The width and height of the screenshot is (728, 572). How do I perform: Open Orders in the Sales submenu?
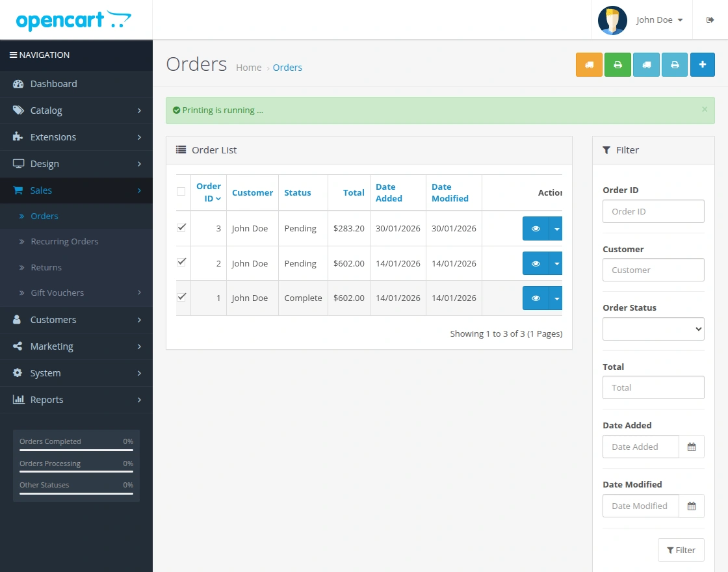tap(76, 216)
